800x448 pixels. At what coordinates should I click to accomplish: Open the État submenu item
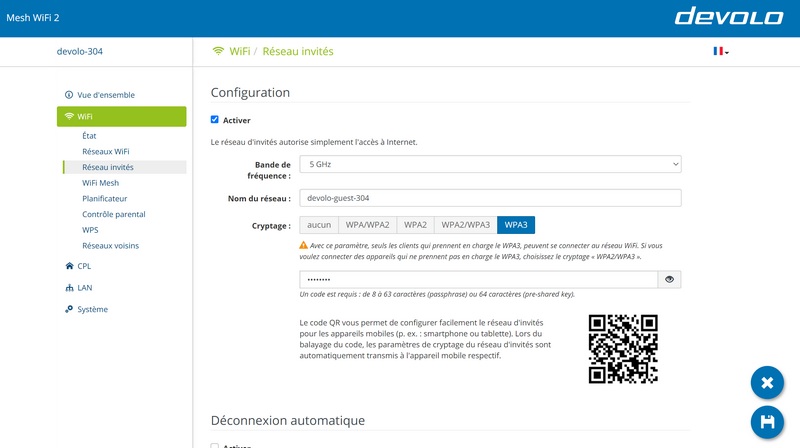click(x=89, y=136)
